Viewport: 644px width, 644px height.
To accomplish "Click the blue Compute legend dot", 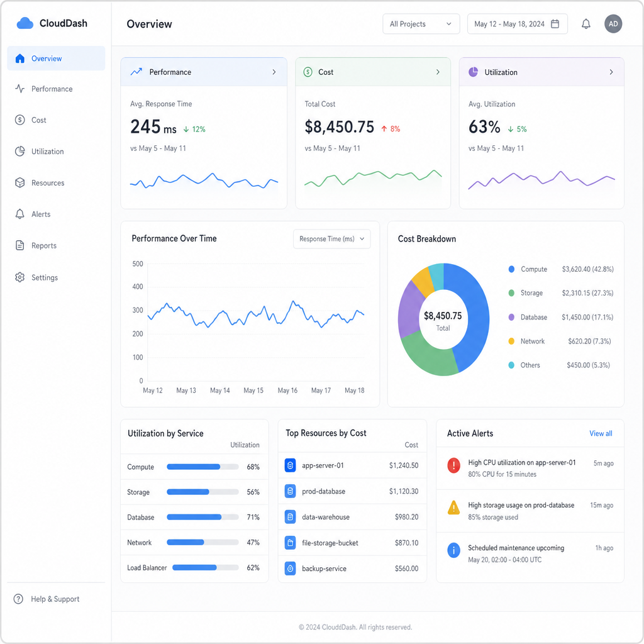I will pos(511,269).
